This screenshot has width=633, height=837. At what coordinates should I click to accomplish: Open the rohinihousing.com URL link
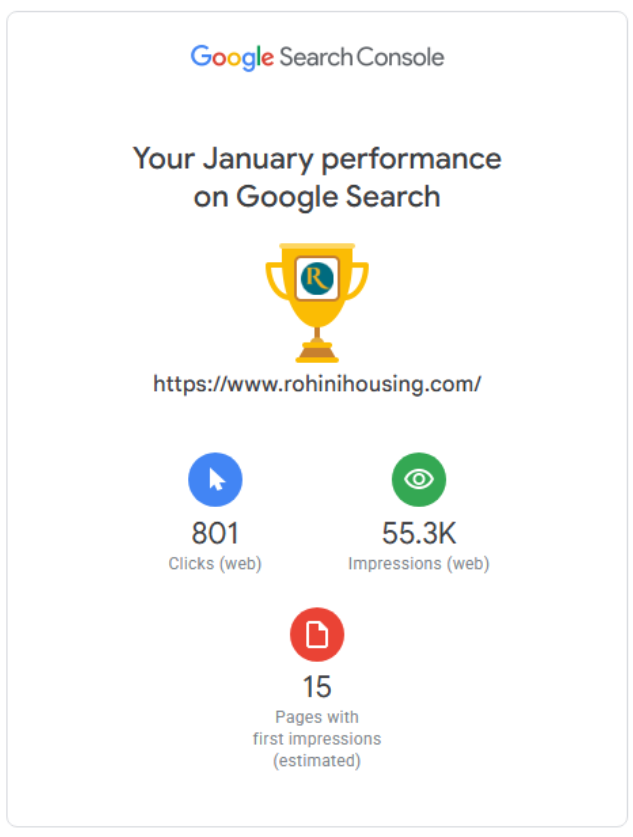317,383
